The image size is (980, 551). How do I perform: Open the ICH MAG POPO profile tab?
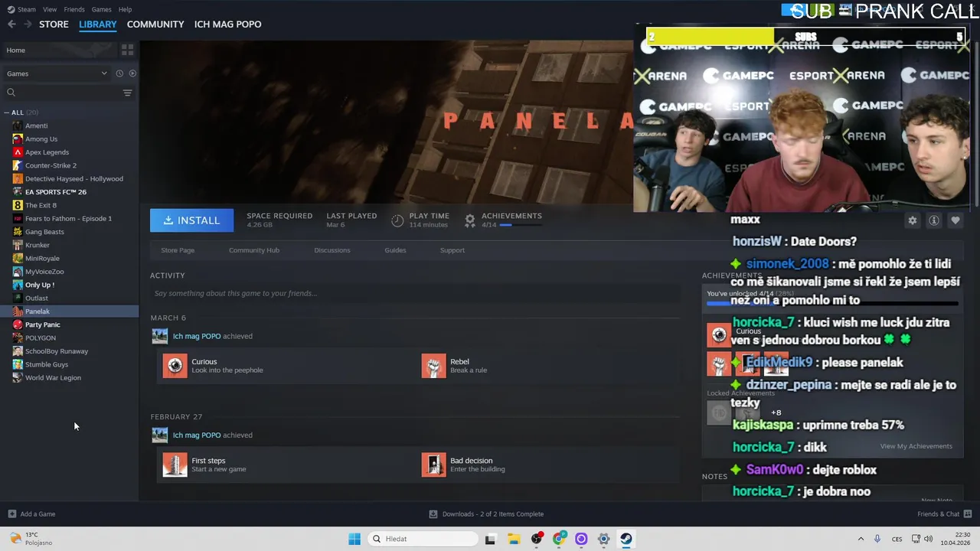coord(227,24)
